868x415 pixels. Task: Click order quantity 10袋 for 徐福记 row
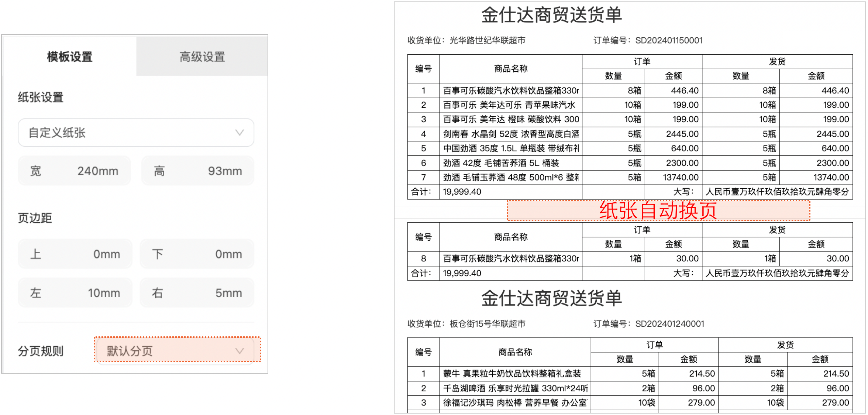point(647,402)
